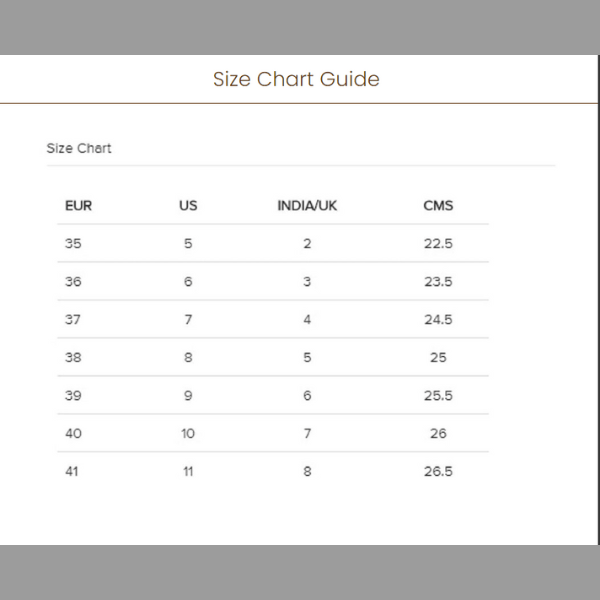Click the 22.5 CMS value
Image resolution: width=600 pixels, height=600 pixels.
pos(438,244)
